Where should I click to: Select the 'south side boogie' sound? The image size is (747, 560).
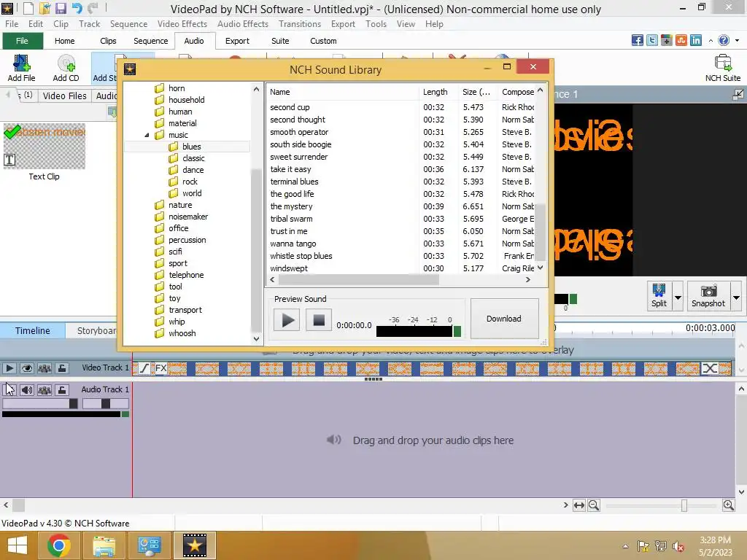coord(301,144)
